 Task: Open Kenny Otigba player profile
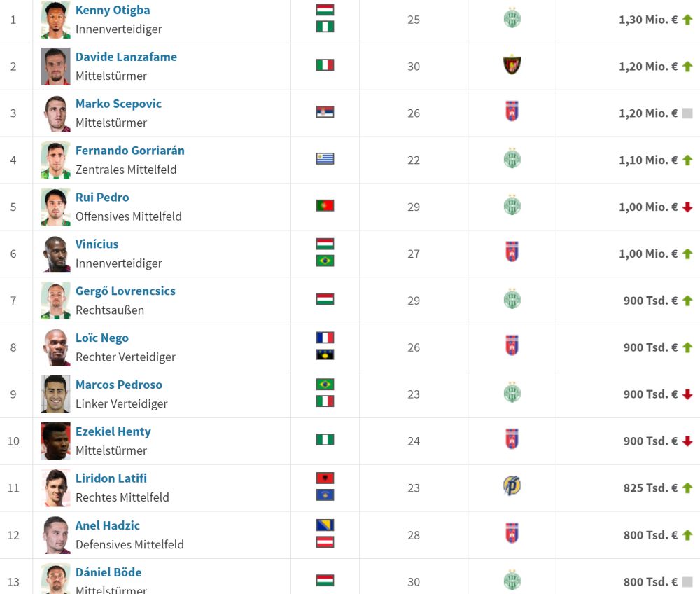point(113,10)
